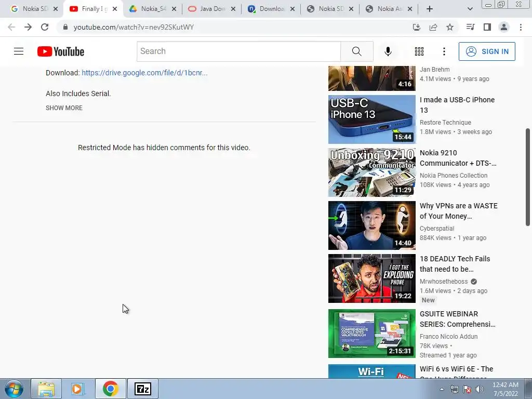The height and width of the screenshot is (399, 532).
Task: Open the Google Drive download link
Action: pyautogui.click(x=144, y=73)
